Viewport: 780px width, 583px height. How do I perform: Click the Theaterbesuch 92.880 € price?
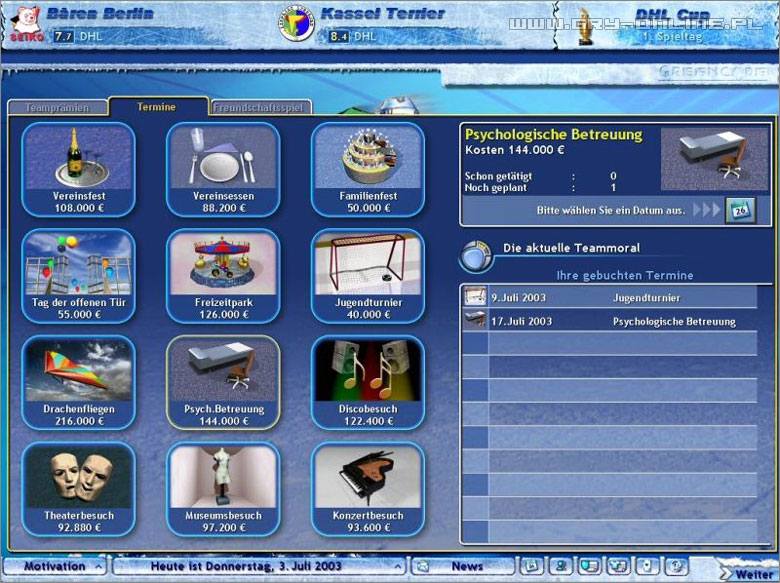pyautogui.click(x=79, y=527)
